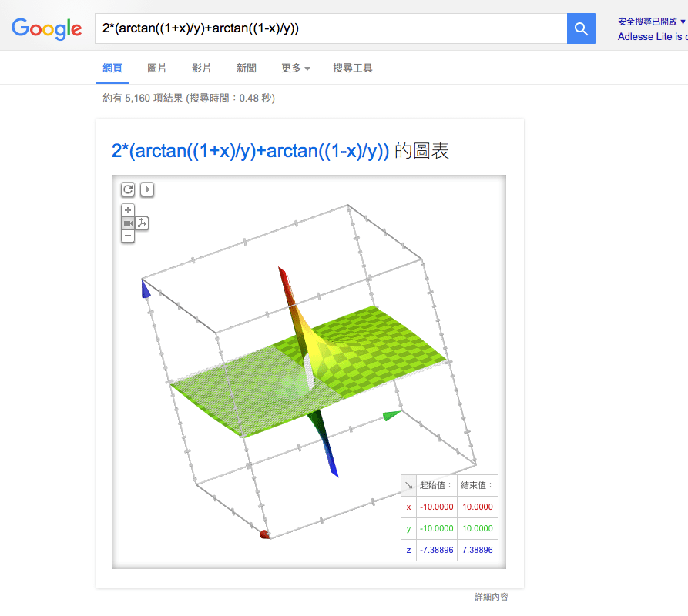
Task: Select the axes pan tool beside the camera
Action: [143, 223]
